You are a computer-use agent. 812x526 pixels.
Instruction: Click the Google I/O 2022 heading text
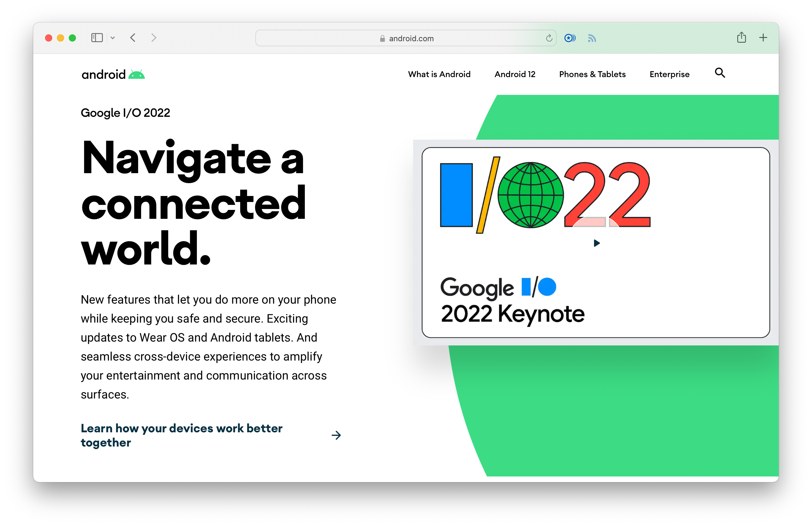pos(125,113)
